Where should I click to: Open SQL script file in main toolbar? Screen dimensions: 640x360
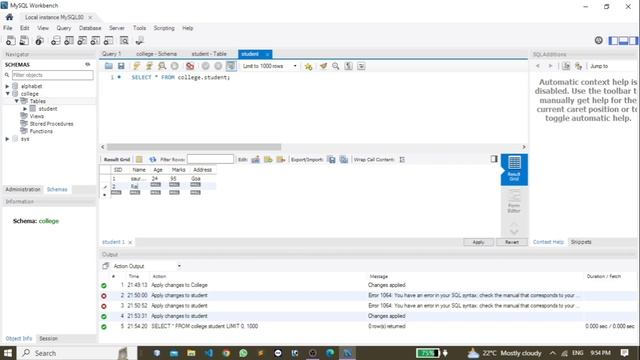coord(24,40)
